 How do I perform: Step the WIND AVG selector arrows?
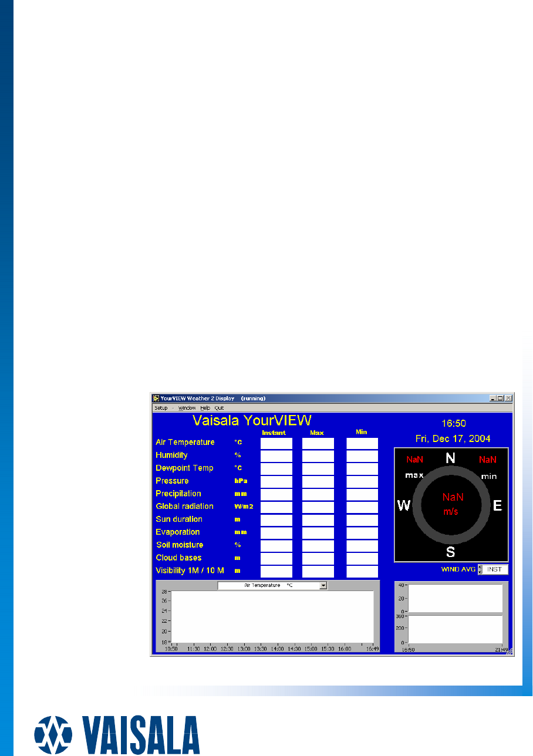(x=480, y=569)
